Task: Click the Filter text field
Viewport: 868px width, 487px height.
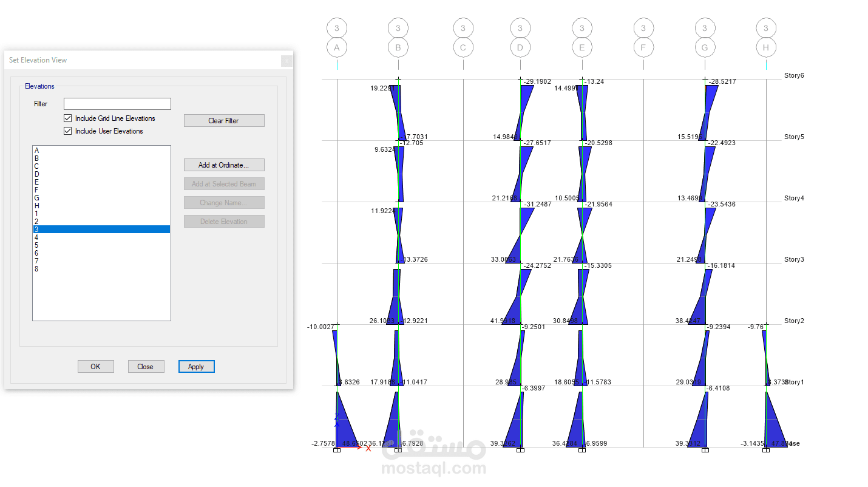Action: 117,104
